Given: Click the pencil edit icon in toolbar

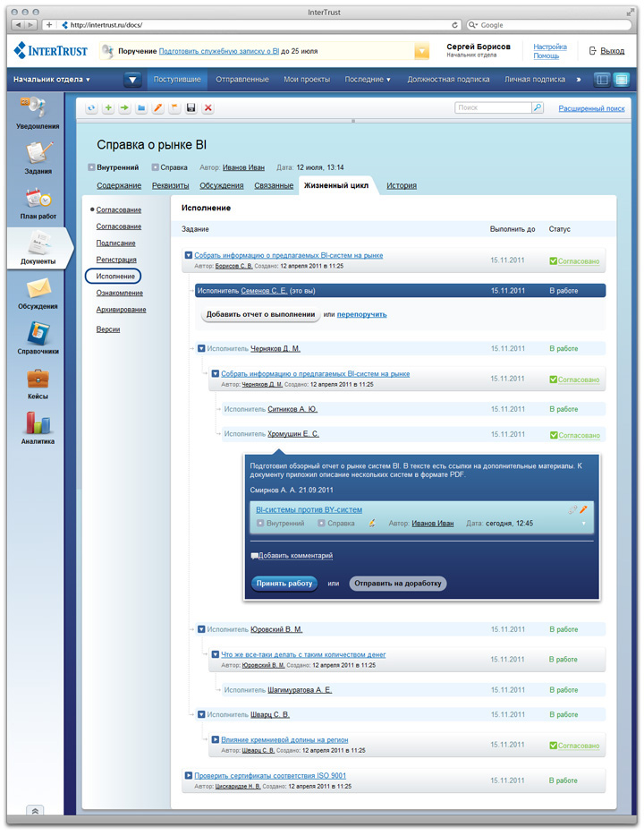Looking at the screenshot, I should coord(158,108).
